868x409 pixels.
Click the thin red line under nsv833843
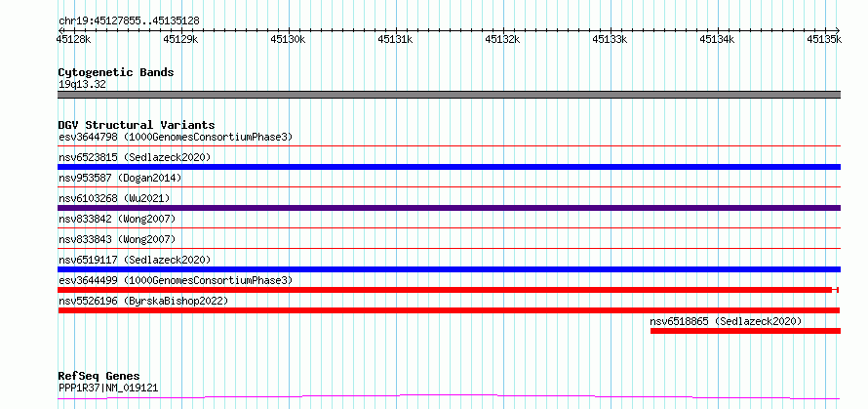point(449,249)
